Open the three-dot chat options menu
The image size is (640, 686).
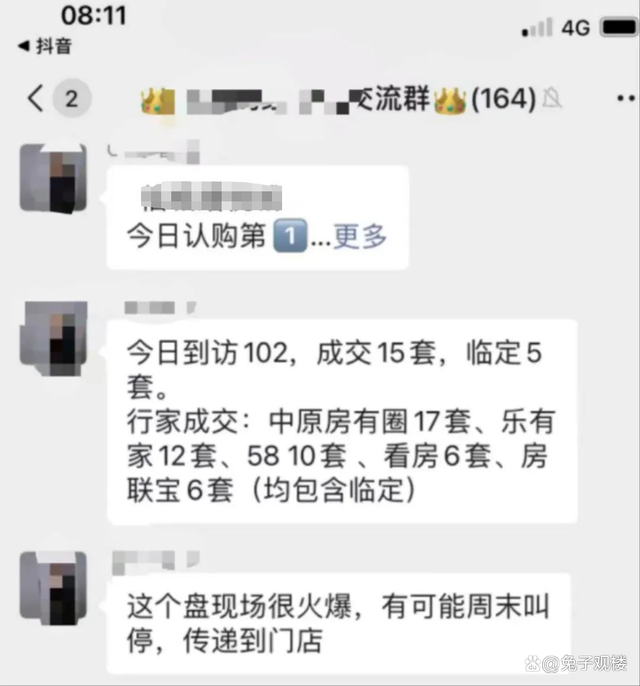[626, 98]
